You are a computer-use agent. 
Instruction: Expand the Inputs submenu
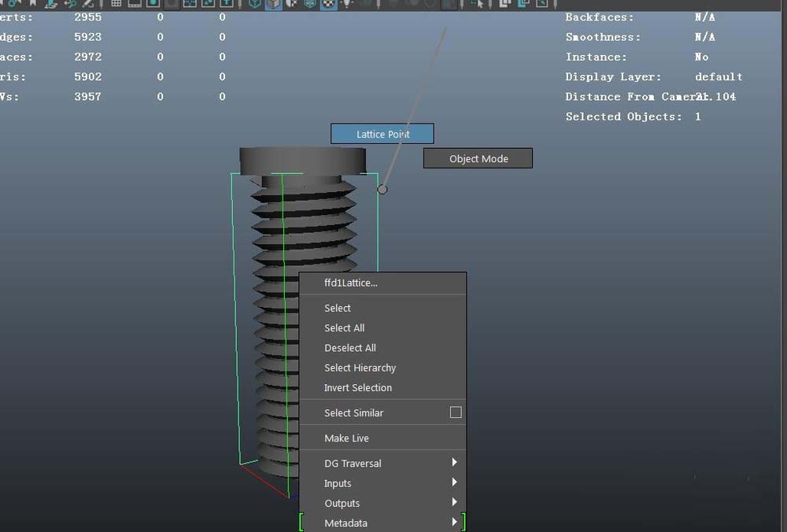tap(382, 483)
